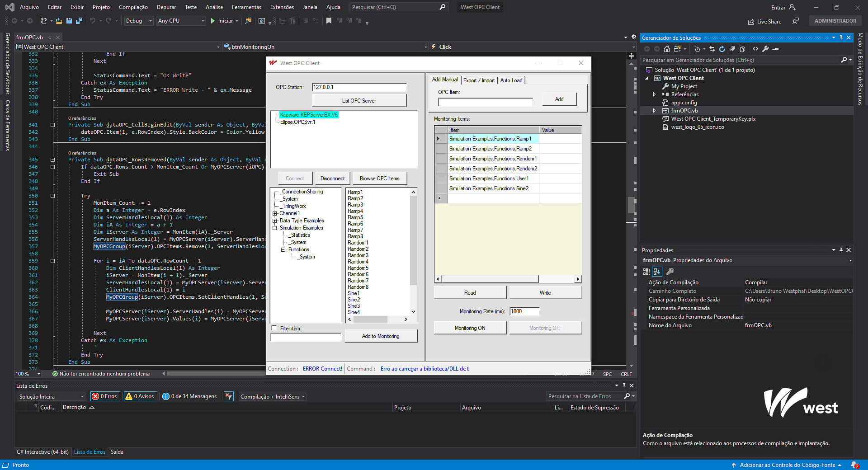The image size is (868, 470).
Task: Open the Compilação menu
Action: pos(133,7)
